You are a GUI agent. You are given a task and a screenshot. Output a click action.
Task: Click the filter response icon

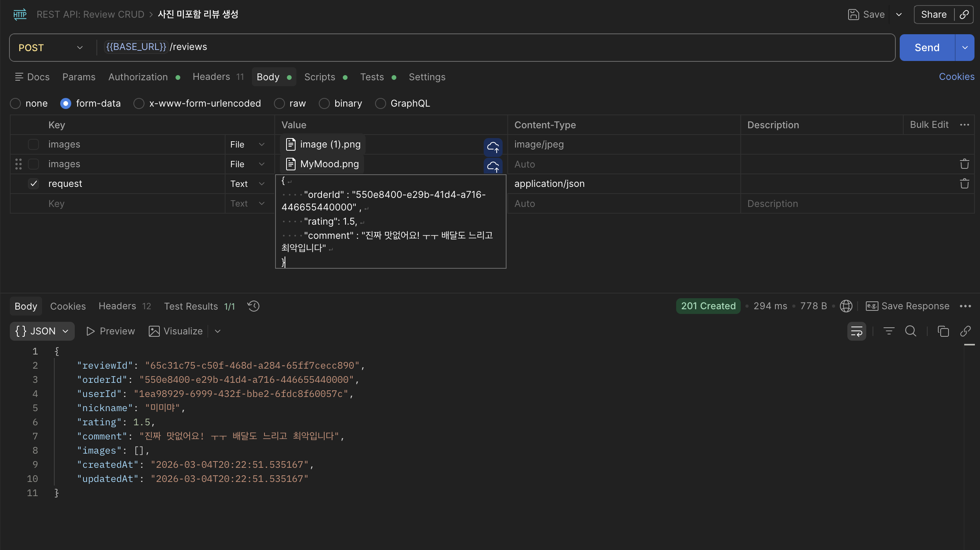coord(889,331)
